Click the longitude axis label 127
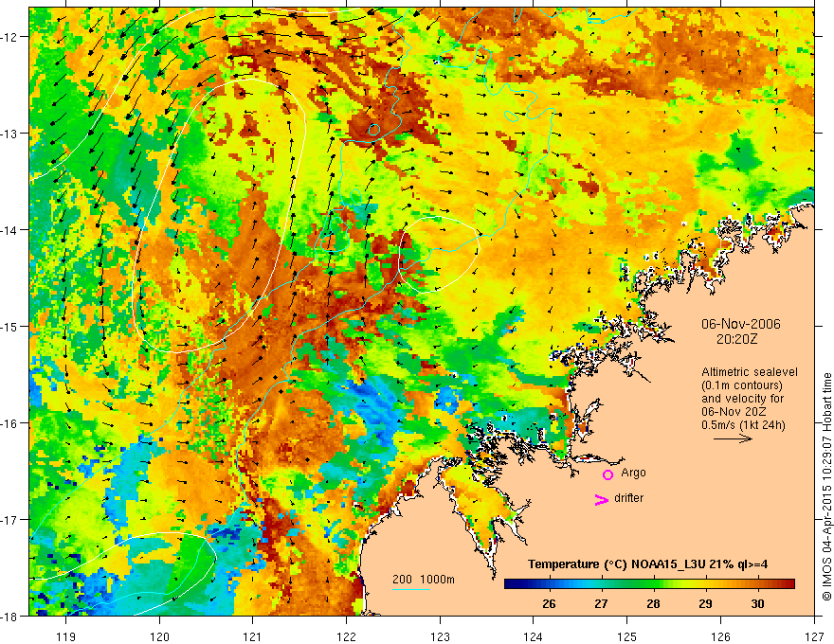 pos(814,636)
